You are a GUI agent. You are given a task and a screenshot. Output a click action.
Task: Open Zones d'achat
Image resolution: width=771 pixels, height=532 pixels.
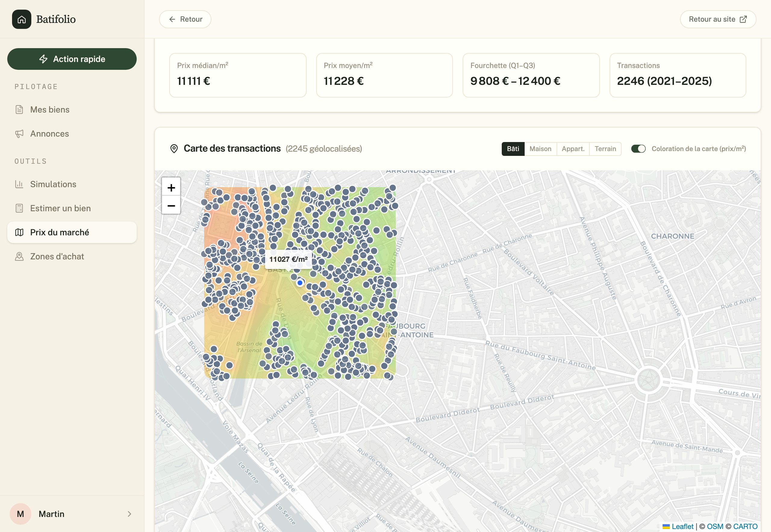click(x=72, y=256)
